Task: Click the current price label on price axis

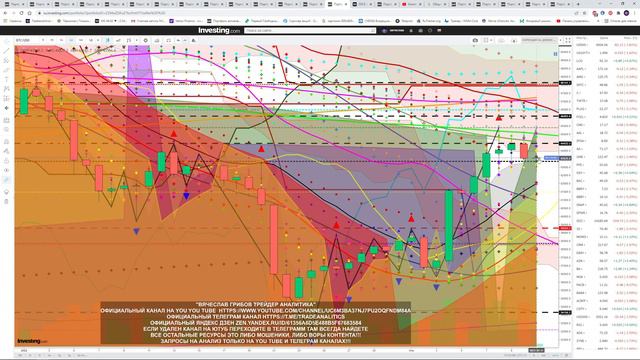Action: (565, 158)
